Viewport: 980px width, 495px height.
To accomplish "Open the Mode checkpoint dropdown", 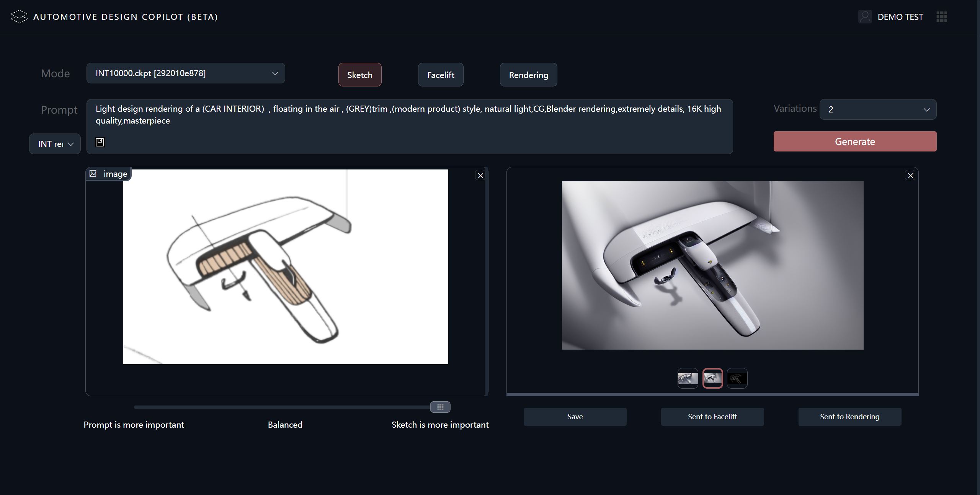I will 186,73.
